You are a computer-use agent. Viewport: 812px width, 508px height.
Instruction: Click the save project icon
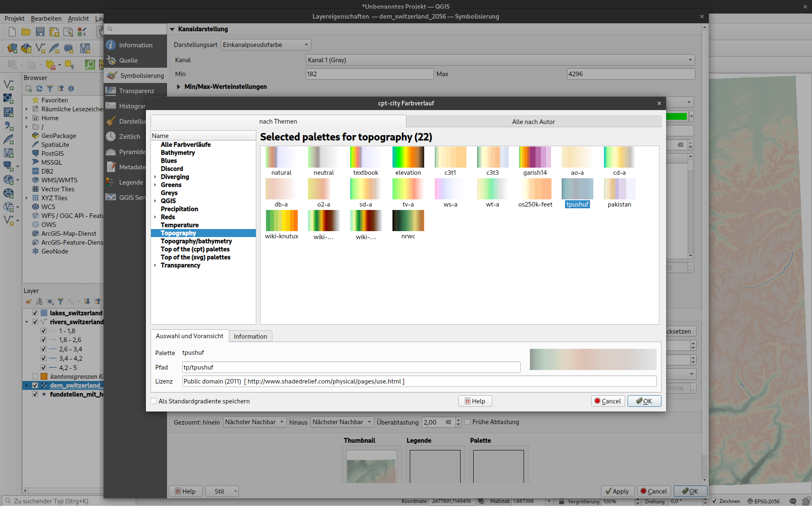click(x=40, y=32)
